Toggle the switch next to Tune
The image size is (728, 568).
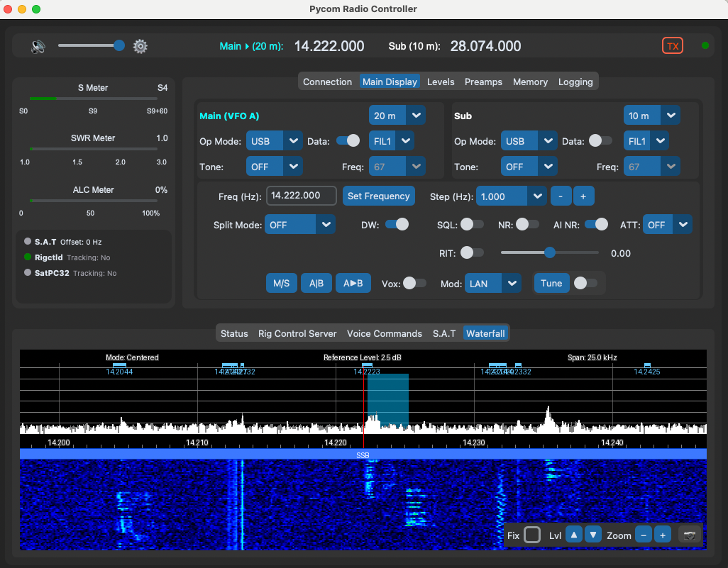tap(585, 284)
